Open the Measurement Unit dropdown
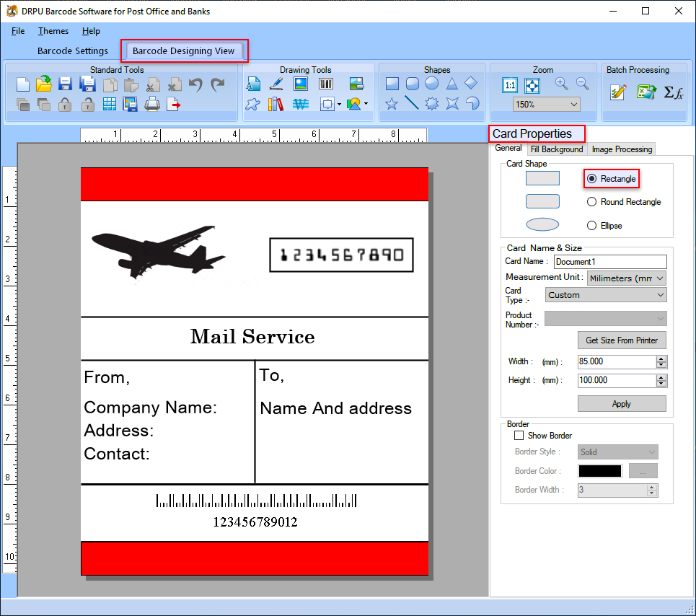The image size is (696, 616). 660,278
